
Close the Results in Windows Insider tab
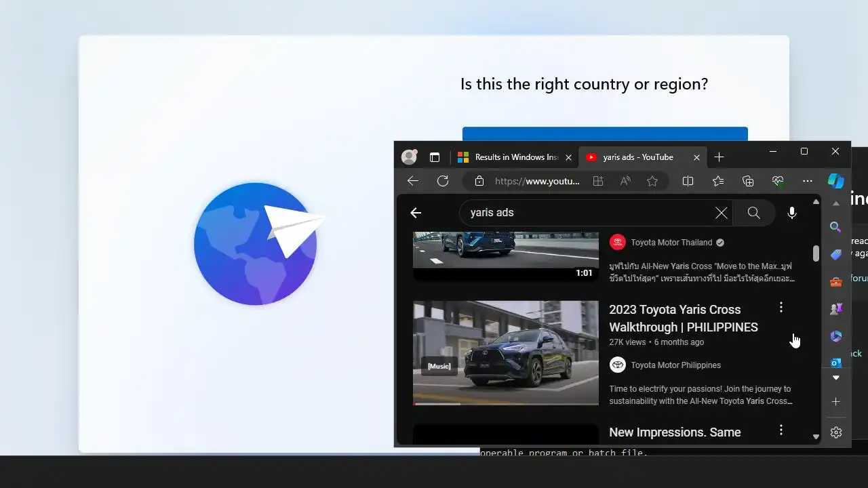click(x=568, y=157)
